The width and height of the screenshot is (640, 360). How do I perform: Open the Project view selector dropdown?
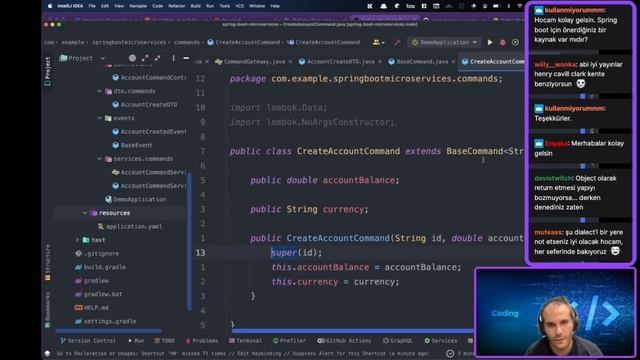click(x=82, y=58)
